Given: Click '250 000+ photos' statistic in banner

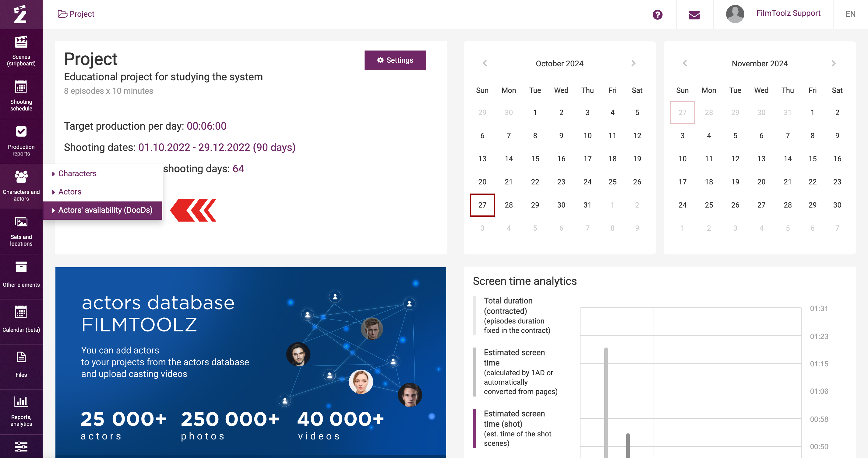Looking at the screenshot, I should [x=230, y=426].
